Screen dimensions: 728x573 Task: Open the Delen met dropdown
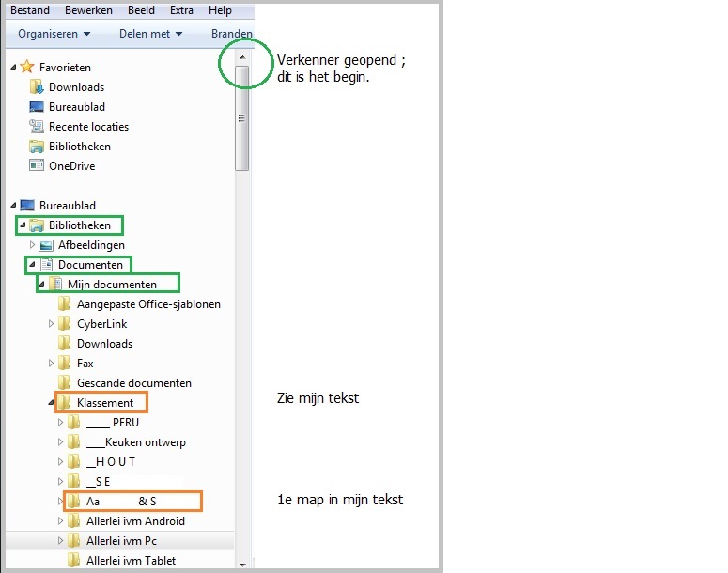(x=150, y=34)
